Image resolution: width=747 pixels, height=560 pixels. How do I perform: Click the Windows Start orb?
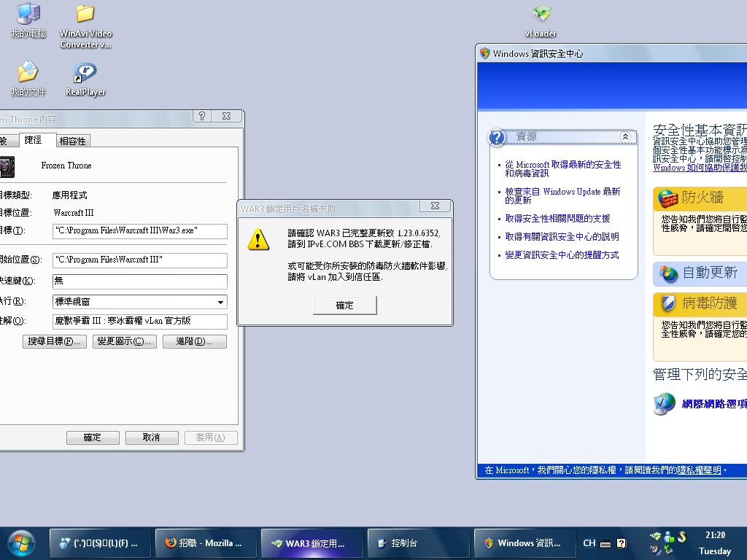pos(21,542)
